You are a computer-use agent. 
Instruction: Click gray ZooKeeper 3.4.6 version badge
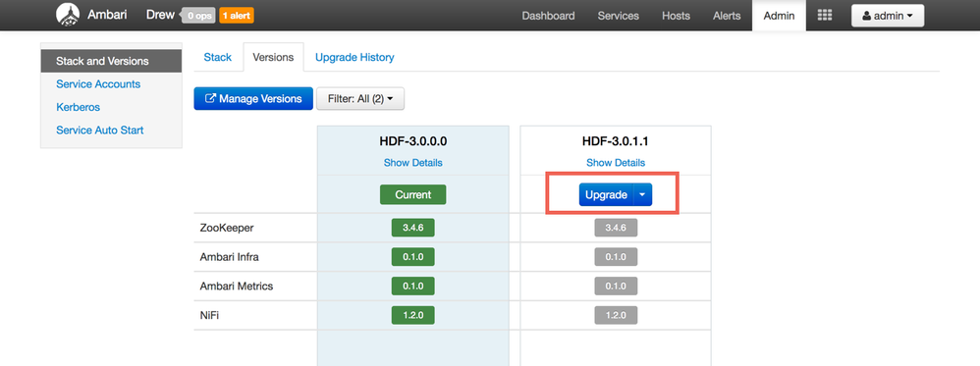[616, 228]
